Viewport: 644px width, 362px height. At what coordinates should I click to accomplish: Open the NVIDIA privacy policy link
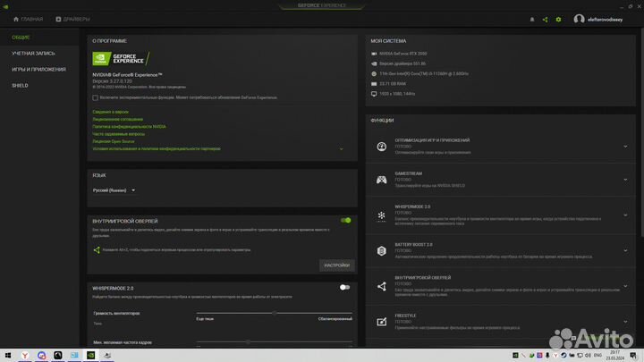(x=128, y=127)
